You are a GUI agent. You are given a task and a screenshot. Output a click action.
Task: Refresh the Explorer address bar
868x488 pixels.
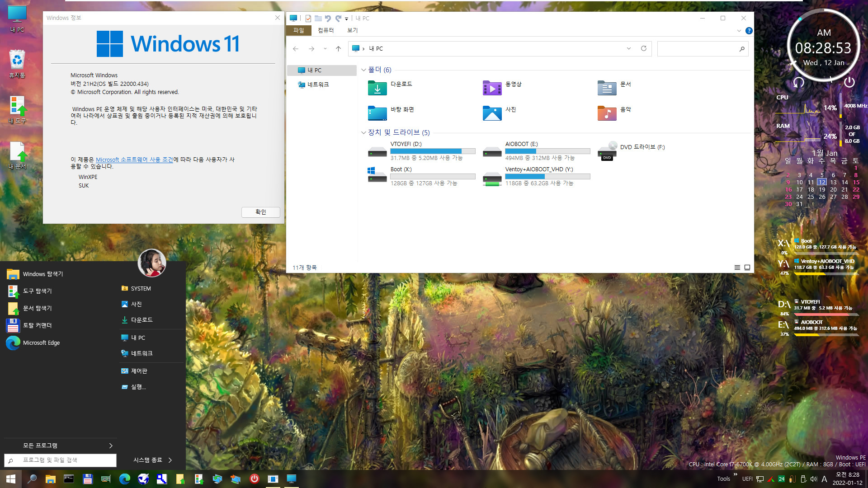pos(643,48)
